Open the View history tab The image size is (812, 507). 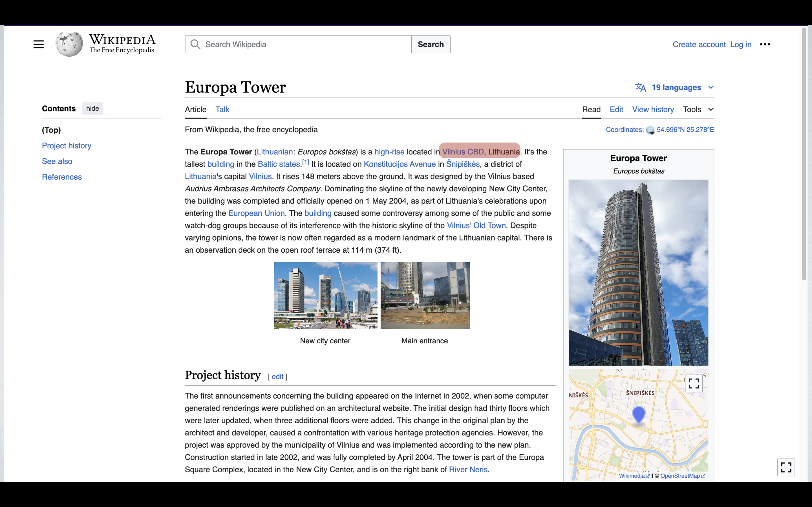(653, 109)
